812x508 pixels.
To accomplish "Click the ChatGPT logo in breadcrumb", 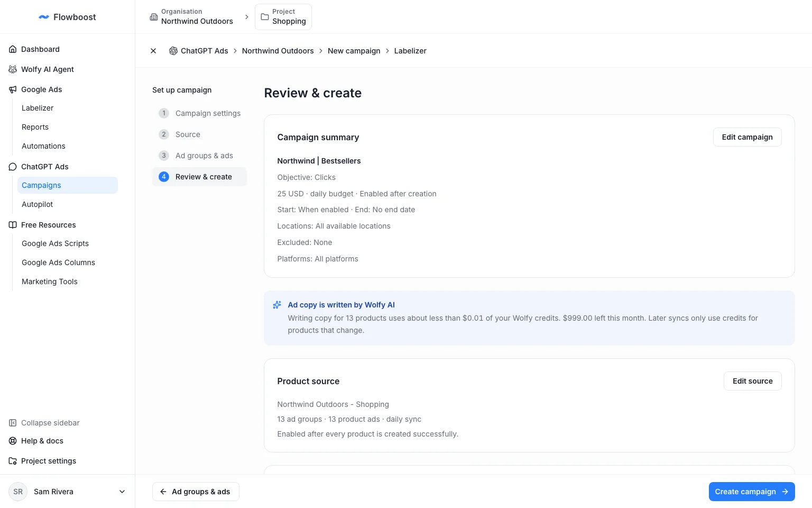I will (173, 51).
